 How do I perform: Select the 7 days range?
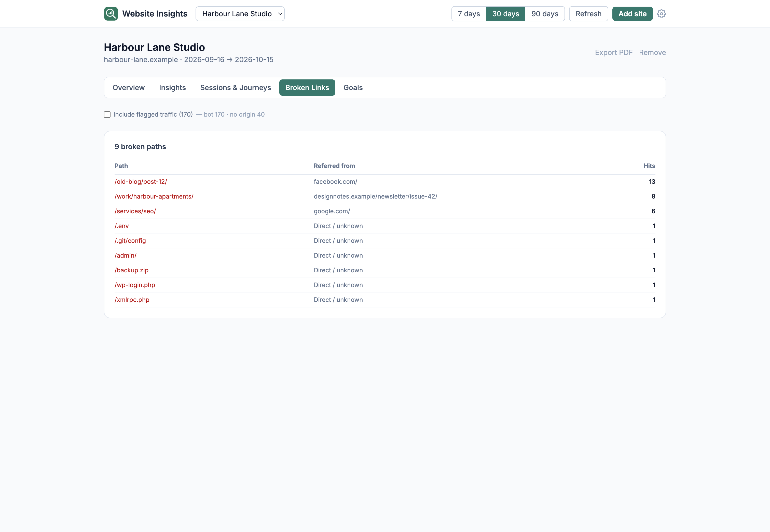pyautogui.click(x=469, y=14)
